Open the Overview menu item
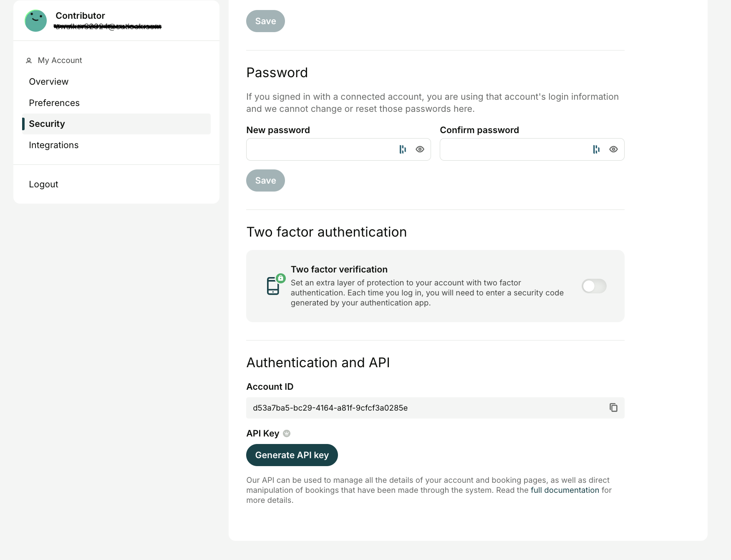731x560 pixels. point(49,82)
